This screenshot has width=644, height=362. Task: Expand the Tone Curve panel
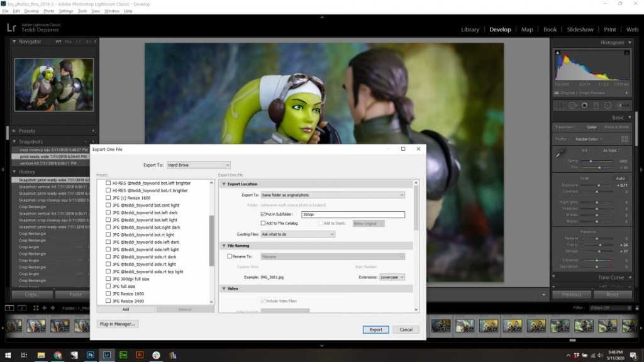click(x=630, y=278)
